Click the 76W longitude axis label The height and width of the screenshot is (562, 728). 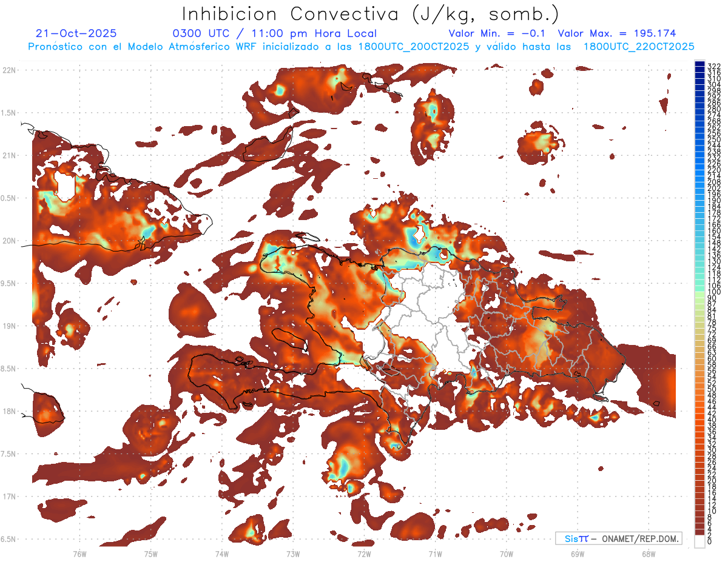(x=79, y=554)
